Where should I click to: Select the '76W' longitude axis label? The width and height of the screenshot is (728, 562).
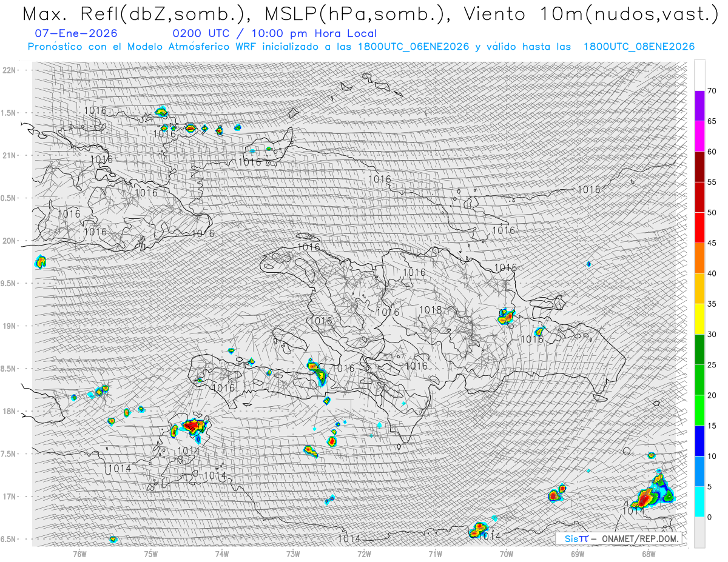[x=79, y=554]
